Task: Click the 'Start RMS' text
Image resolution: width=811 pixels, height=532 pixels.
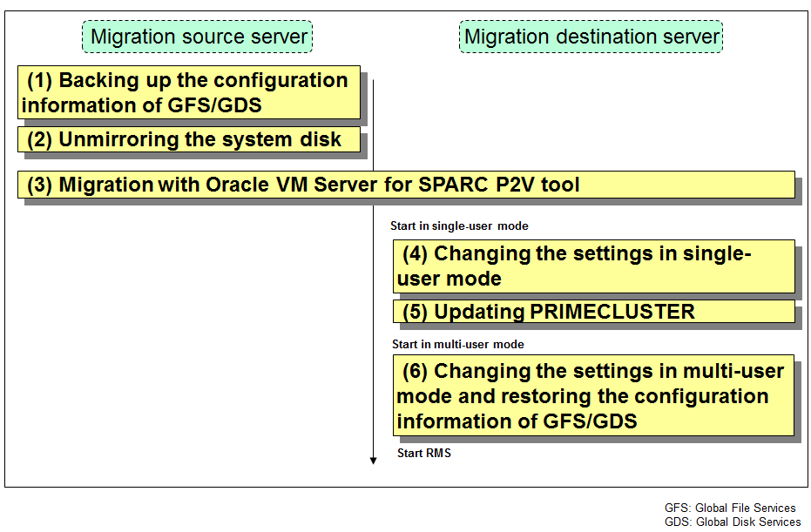Action: (x=424, y=453)
